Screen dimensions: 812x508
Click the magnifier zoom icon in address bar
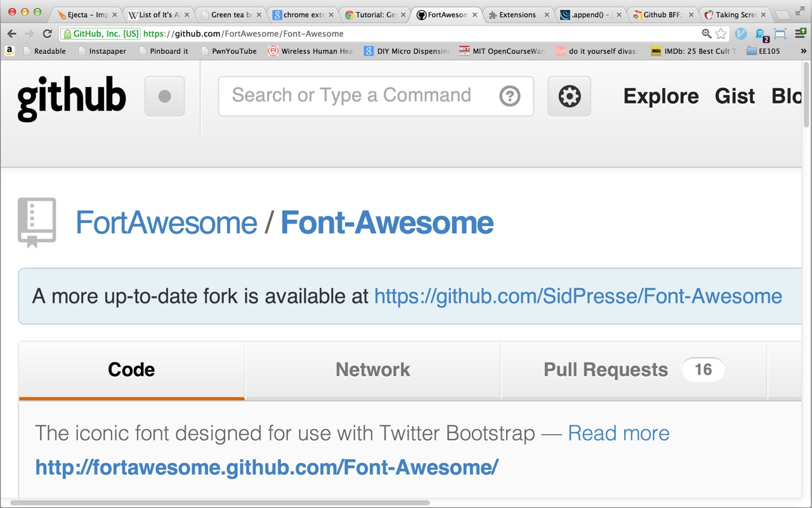point(706,34)
